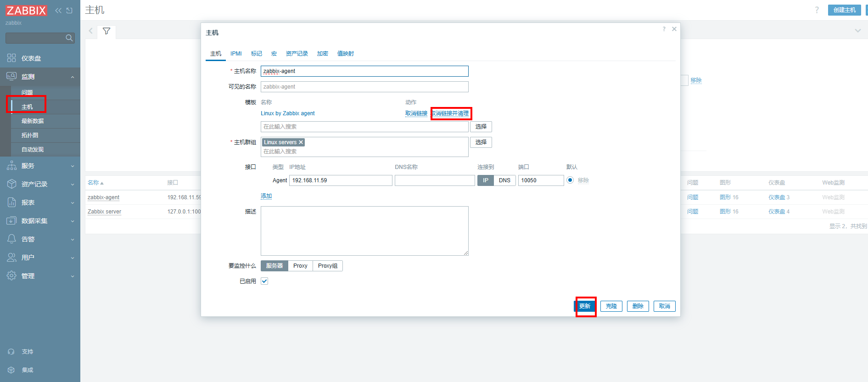Click the sidebar hide toggle icon
The width and height of the screenshot is (868, 382).
click(x=69, y=11)
